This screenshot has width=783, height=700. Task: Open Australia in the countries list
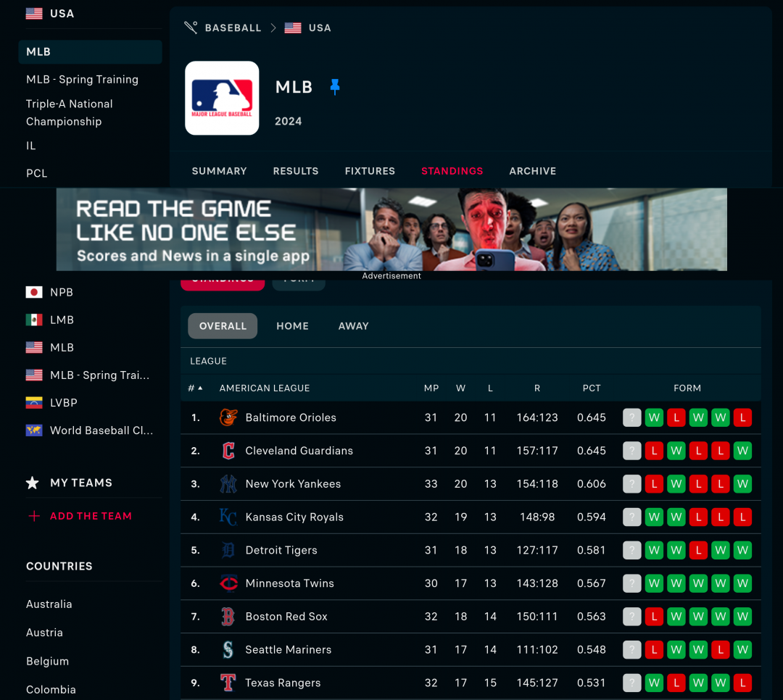point(49,604)
